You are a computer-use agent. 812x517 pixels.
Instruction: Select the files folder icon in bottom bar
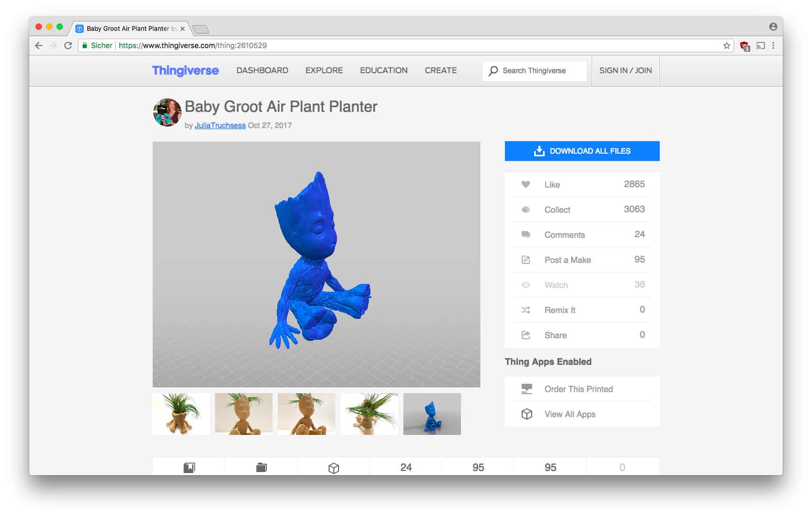[261, 467]
